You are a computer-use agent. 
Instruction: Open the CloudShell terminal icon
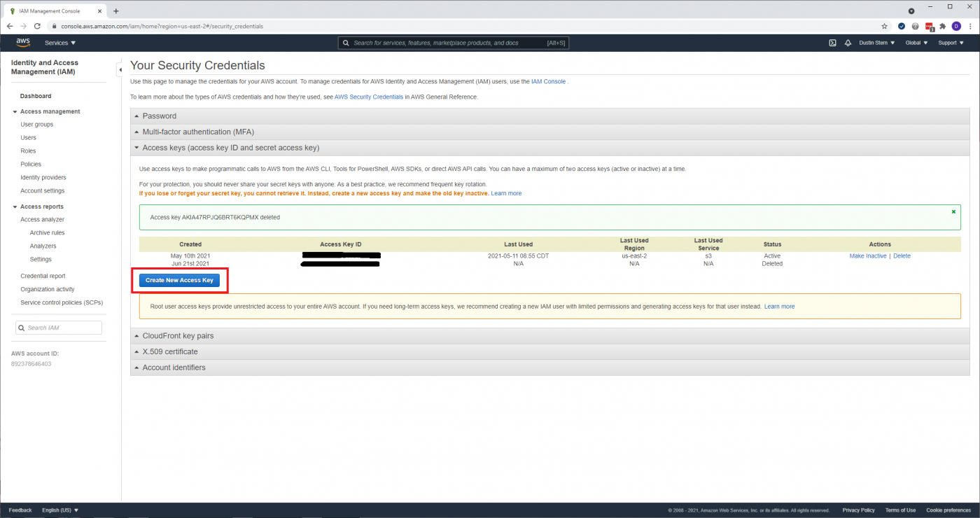point(832,43)
